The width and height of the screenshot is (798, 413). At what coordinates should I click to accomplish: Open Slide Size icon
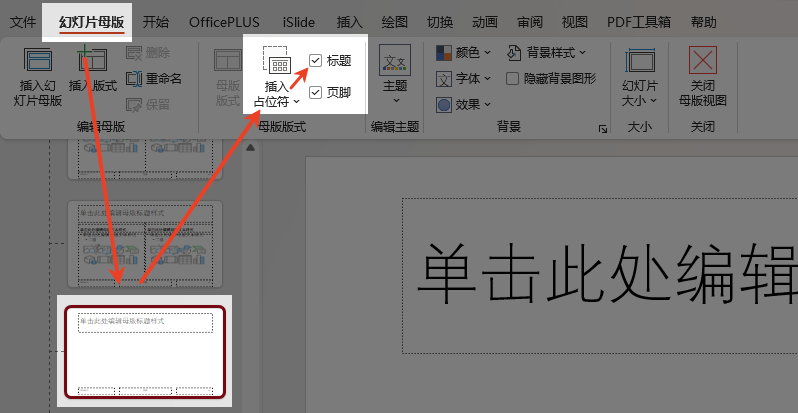[639, 62]
